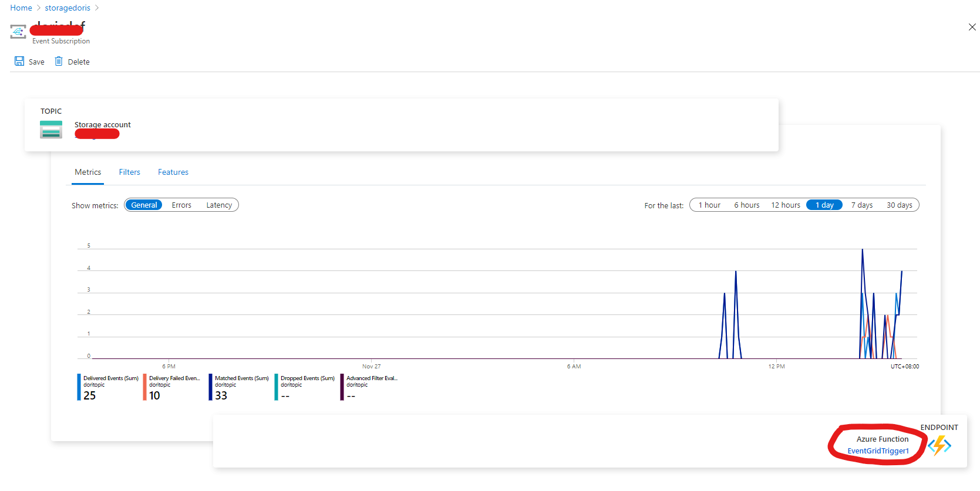Click the Event Subscription resource icon
This screenshot has height=491, width=980.
[18, 31]
